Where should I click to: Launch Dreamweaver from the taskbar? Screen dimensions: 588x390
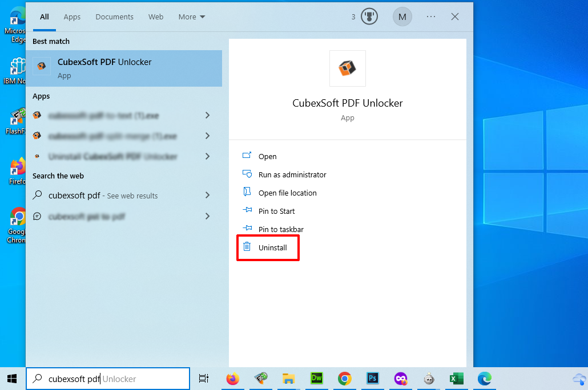click(x=316, y=379)
